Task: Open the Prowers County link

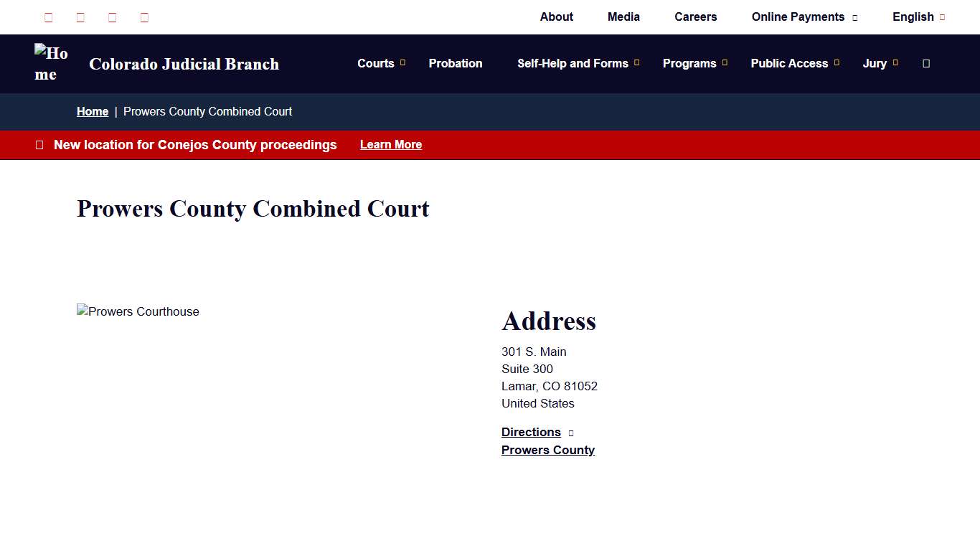Action: point(547,450)
